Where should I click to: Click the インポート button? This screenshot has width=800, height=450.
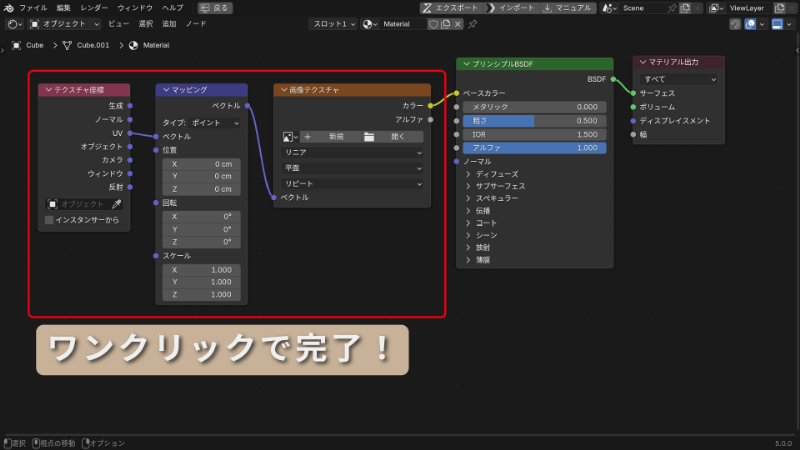[x=512, y=8]
